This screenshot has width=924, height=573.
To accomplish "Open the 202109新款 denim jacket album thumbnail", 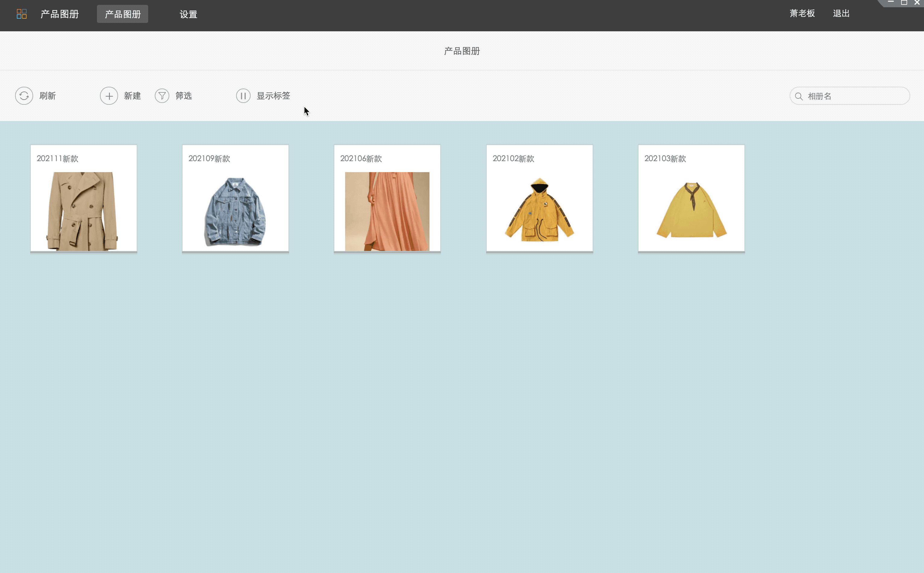I will [235, 212].
